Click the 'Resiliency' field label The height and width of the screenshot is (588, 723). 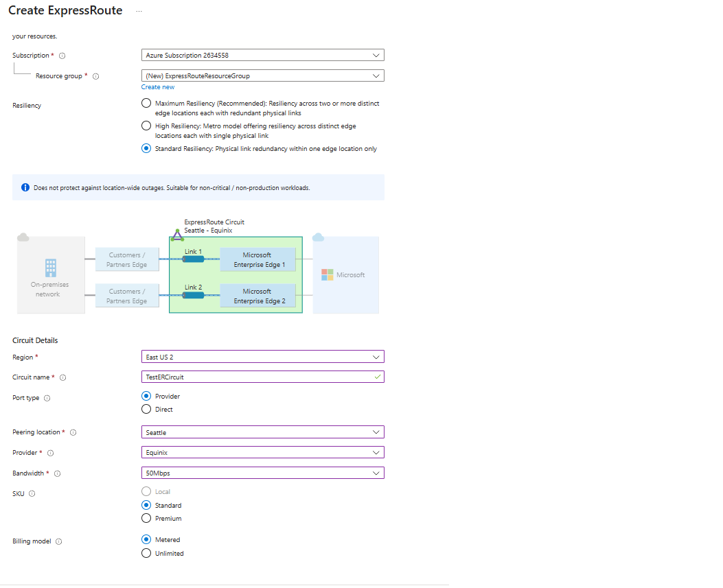(x=27, y=106)
